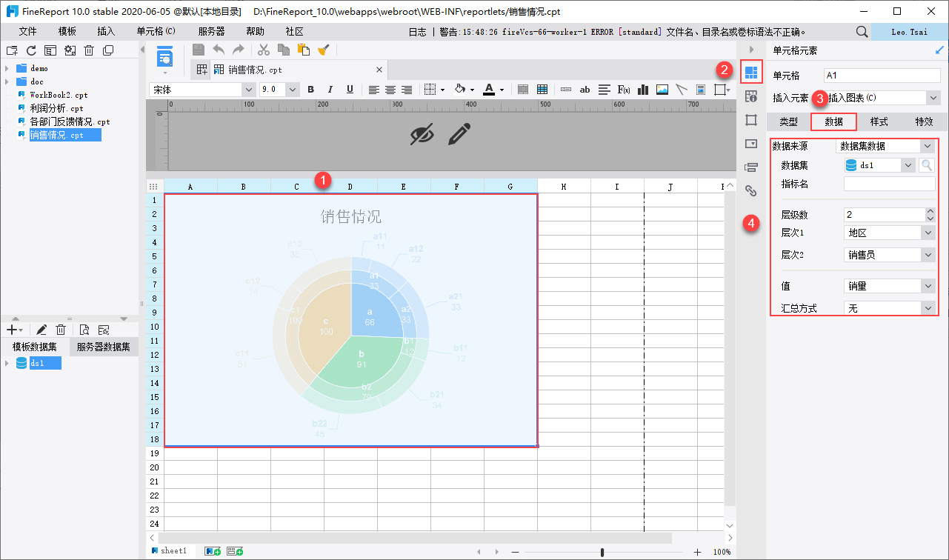Open the 服务器 menu
Image resolution: width=949 pixels, height=560 pixels.
click(x=211, y=32)
